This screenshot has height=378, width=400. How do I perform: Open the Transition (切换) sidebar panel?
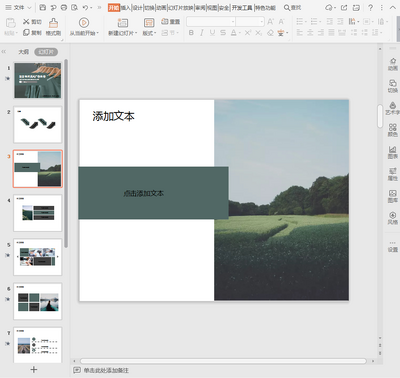coord(393,86)
